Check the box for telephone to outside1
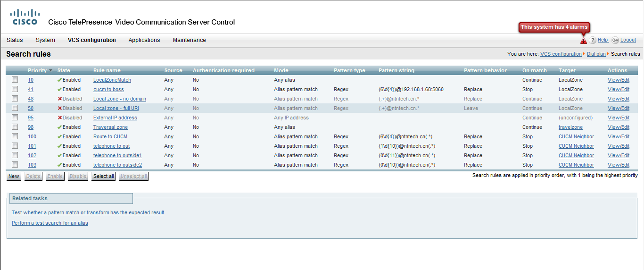The image size is (644, 270). [15, 155]
